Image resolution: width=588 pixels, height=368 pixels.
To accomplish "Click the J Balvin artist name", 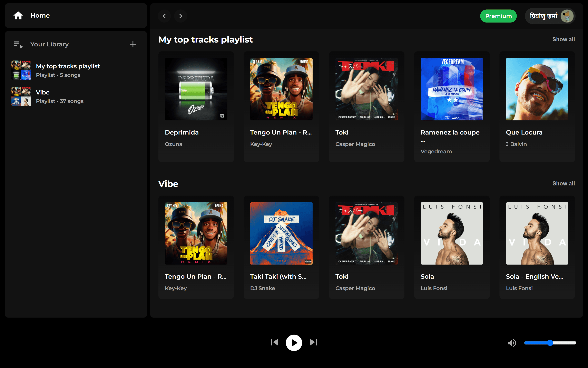I will pyautogui.click(x=516, y=144).
